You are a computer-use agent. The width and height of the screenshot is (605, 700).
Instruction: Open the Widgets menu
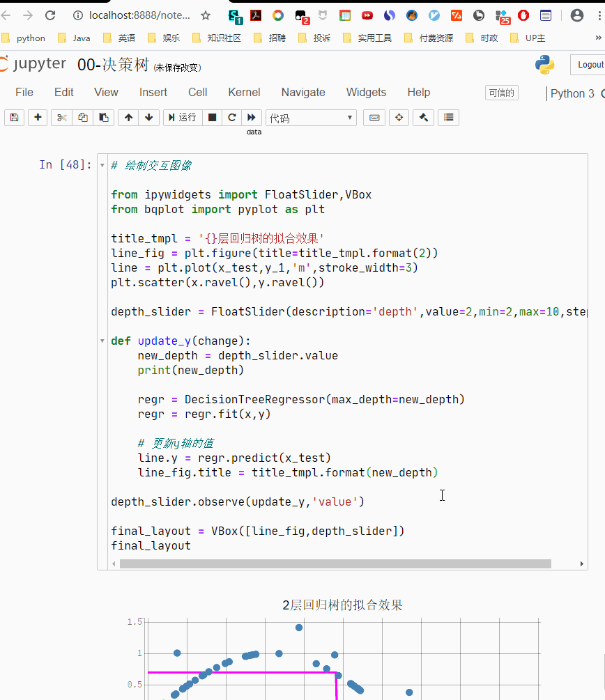click(366, 93)
